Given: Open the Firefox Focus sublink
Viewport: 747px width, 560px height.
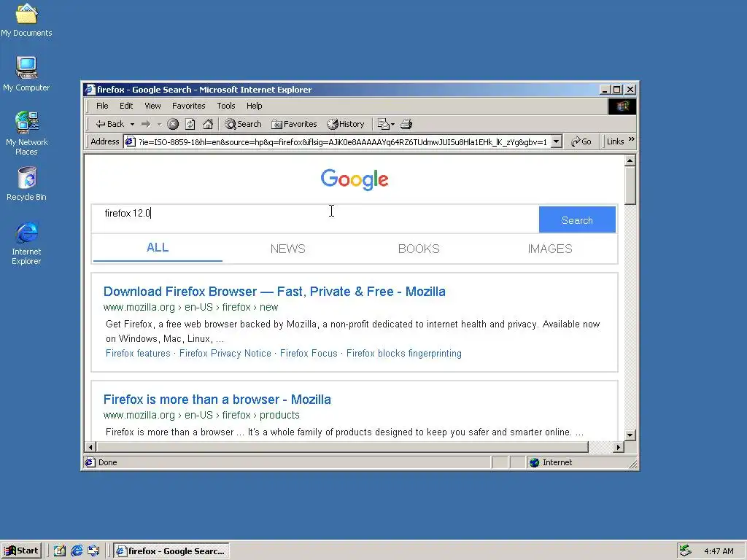Looking at the screenshot, I should [x=309, y=354].
